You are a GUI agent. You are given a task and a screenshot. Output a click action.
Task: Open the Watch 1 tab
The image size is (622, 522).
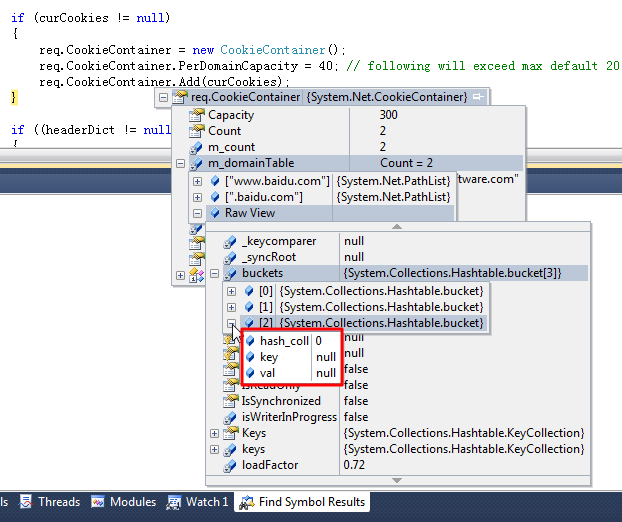point(198,502)
